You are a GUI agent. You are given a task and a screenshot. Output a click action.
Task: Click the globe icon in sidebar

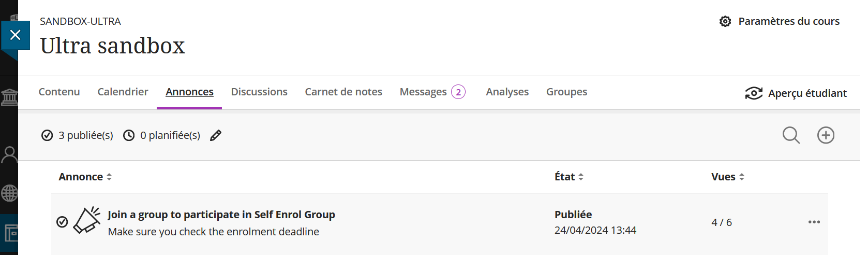coord(9,193)
